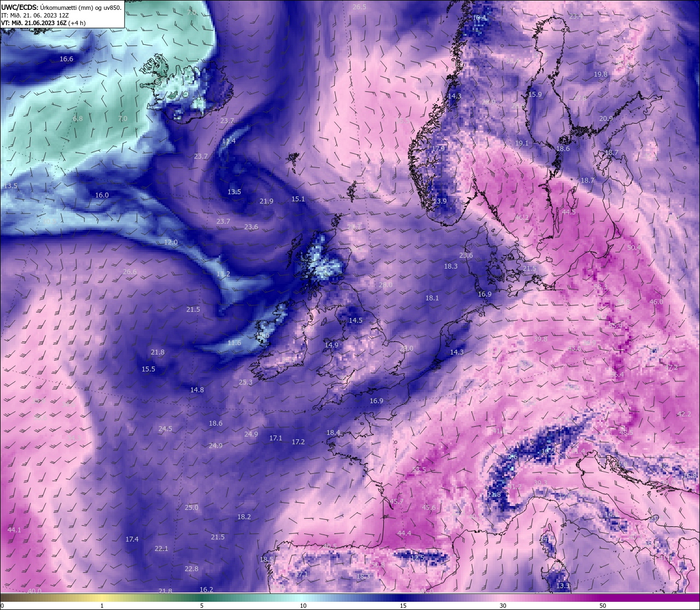Image resolution: width=700 pixels, height=610 pixels.
Task: Click the map value "19.8" over Finland
Action: [600, 74]
